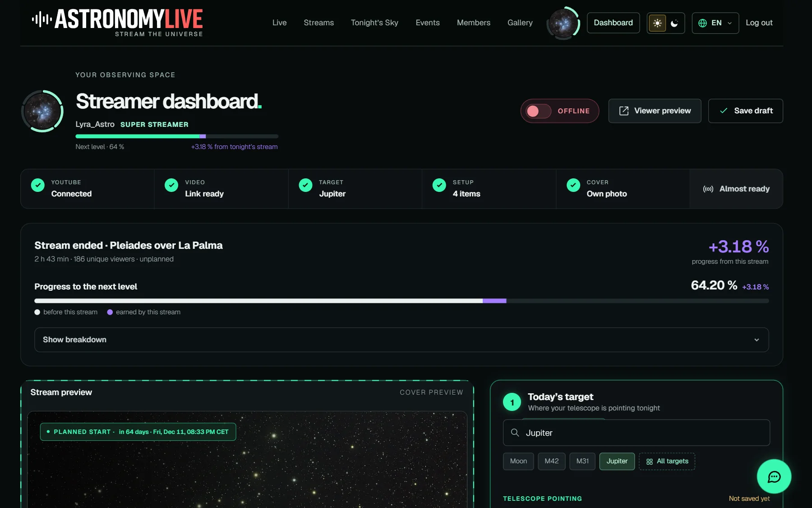Click the Dashboard button
Screen dimensions: 812x508
[x=613, y=23]
